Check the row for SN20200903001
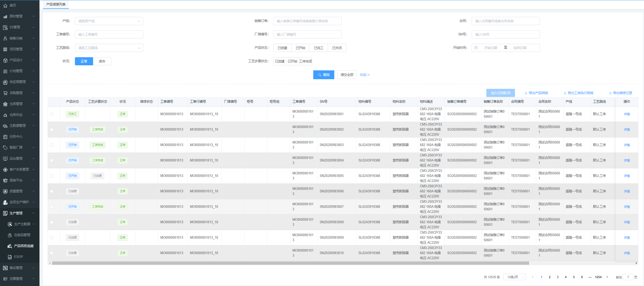 point(52,114)
